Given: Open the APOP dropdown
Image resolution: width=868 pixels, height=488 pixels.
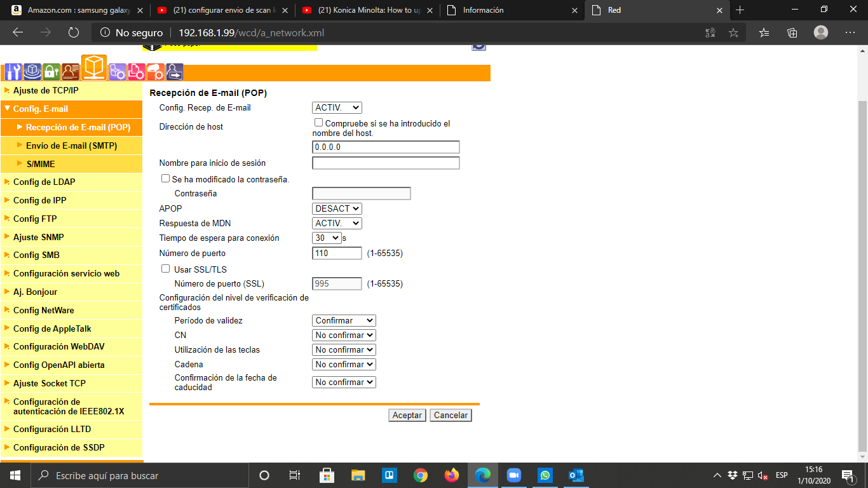Looking at the screenshot, I should (x=337, y=208).
